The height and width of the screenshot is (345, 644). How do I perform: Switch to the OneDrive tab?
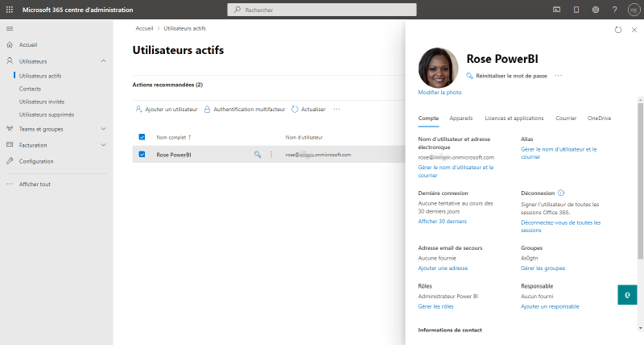coord(599,118)
